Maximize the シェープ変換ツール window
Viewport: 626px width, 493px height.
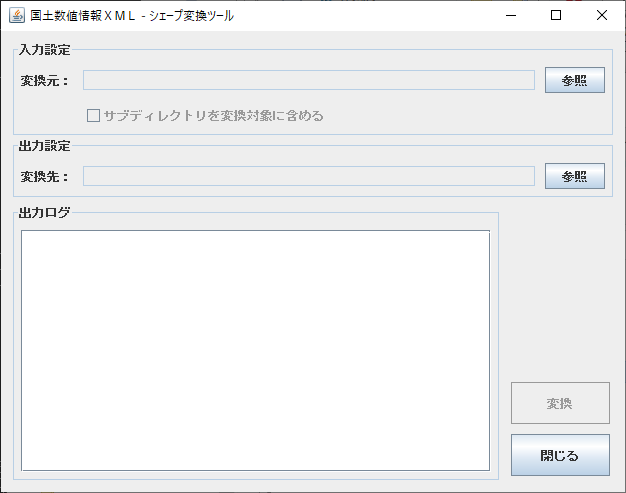click(556, 15)
